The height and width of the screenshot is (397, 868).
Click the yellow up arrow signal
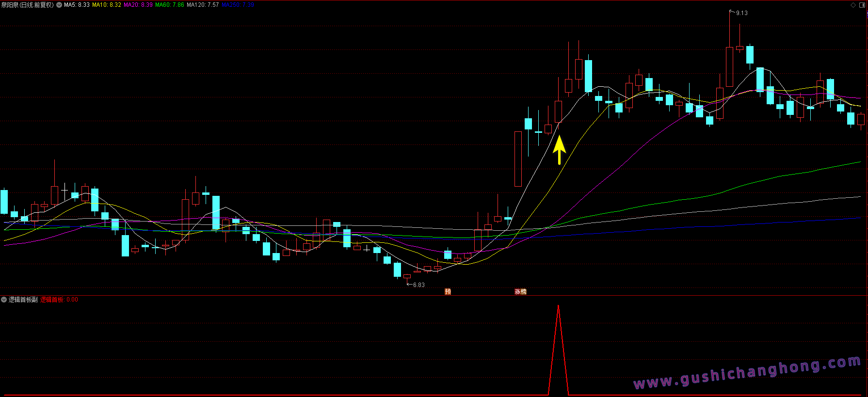tap(559, 150)
